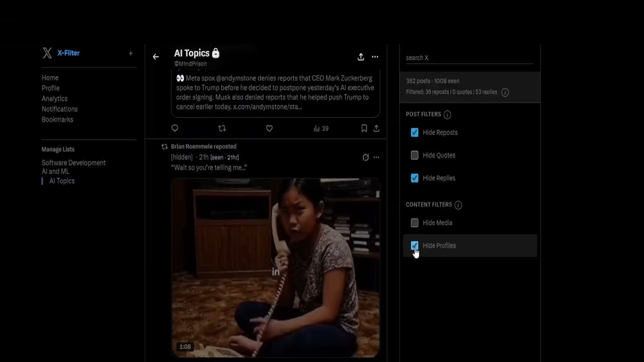Share the AI Topics list
Screen dimensions: 644x362
[x=361, y=57]
